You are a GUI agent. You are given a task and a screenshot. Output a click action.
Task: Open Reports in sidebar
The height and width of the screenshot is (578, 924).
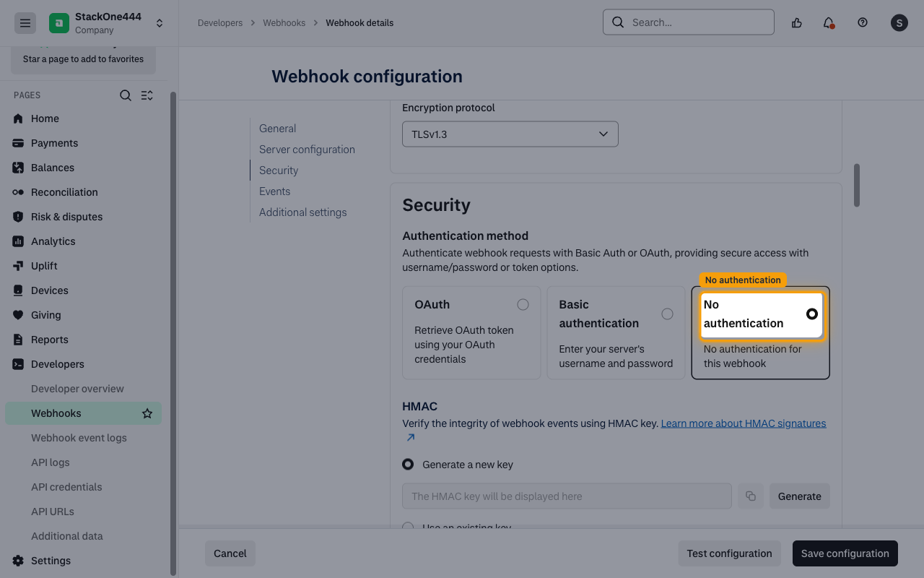50,340
